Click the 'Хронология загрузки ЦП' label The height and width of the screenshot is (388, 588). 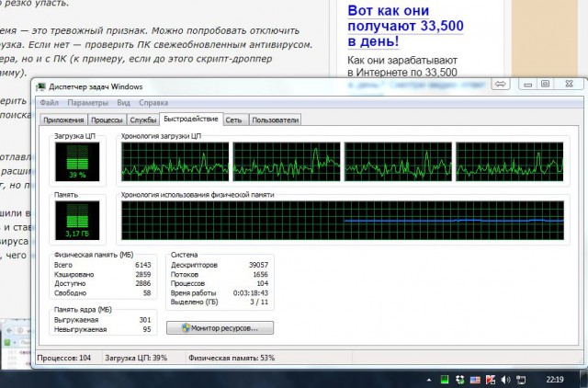coord(161,136)
